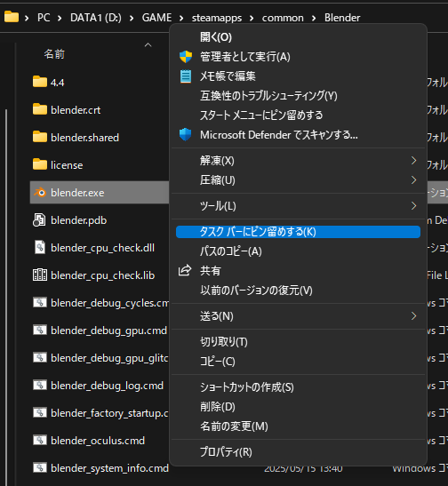This screenshot has height=486, width=448.
Task: Click Blender in the address breadcrumb
Action: tap(342, 18)
